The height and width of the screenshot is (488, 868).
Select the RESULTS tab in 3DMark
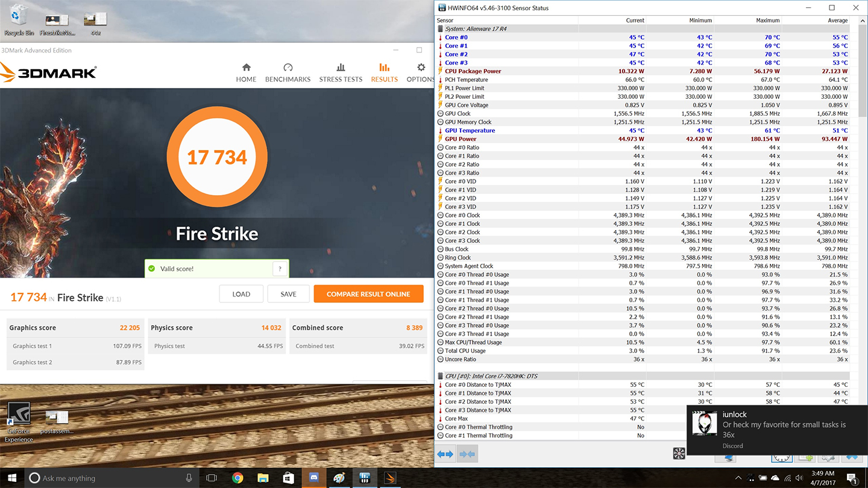(x=385, y=73)
